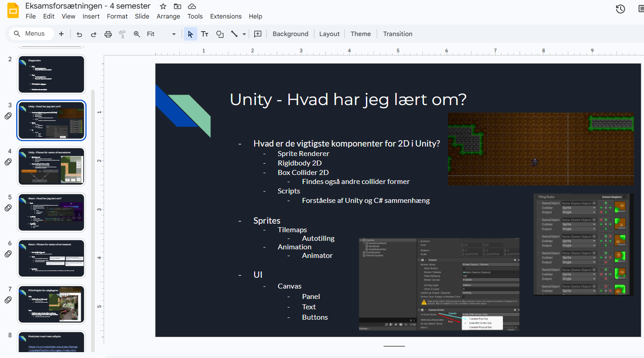Select the Paint format tool
The image size is (644, 358).
[x=122, y=34]
